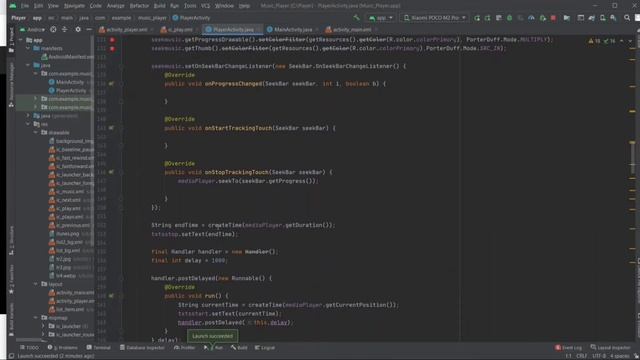Switch to the ic_play.xml editor tab
Screen dimensions: 640x360
coord(180,29)
